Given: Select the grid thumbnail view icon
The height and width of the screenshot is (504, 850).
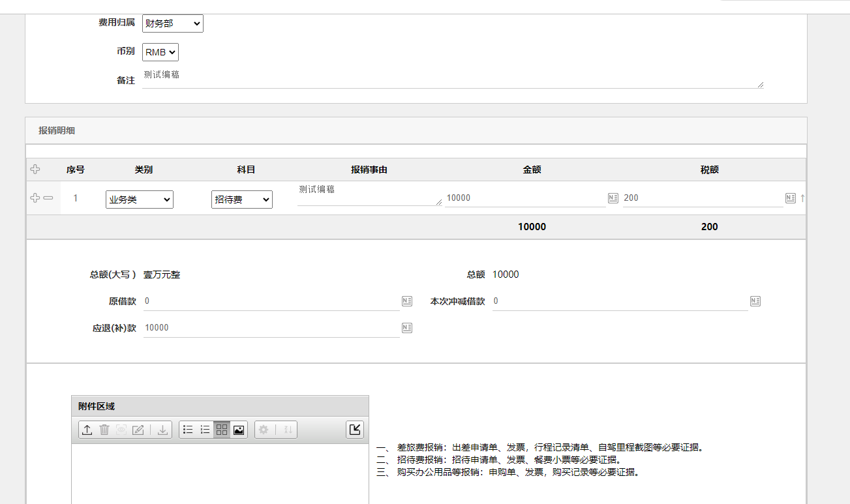Looking at the screenshot, I should 222,430.
